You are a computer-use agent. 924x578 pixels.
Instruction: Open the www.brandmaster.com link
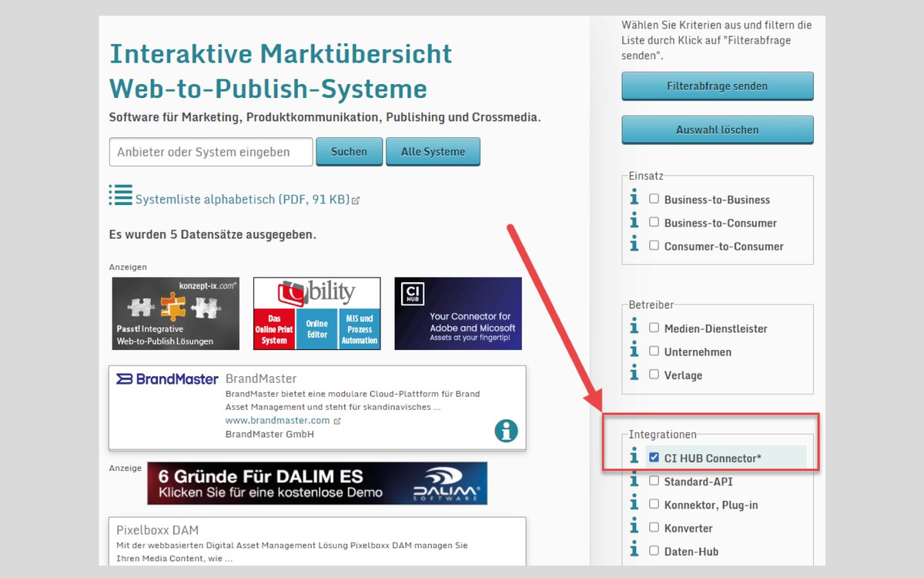click(x=277, y=421)
